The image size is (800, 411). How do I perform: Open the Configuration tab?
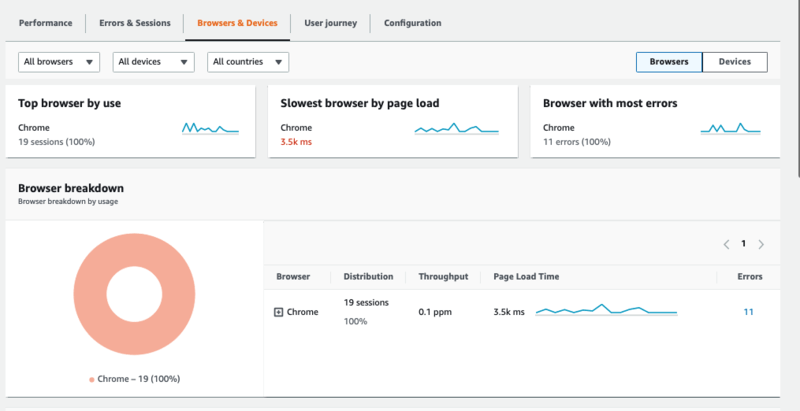[x=412, y=23]
